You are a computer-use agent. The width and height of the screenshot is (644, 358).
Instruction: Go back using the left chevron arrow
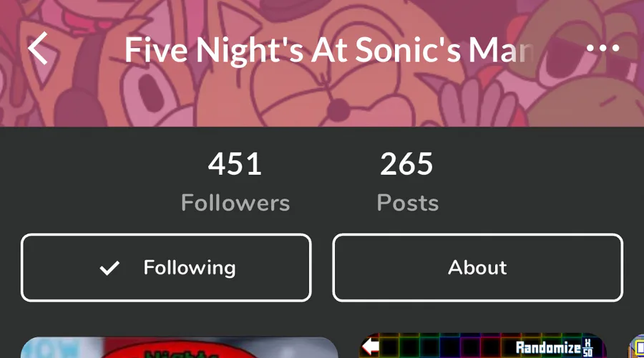(x=38, y=49)
